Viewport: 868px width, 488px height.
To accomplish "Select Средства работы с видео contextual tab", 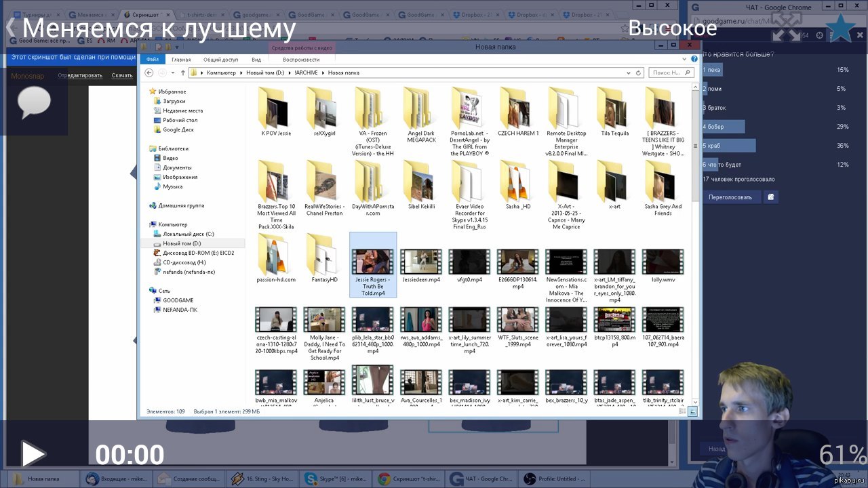I will point(302,47).
